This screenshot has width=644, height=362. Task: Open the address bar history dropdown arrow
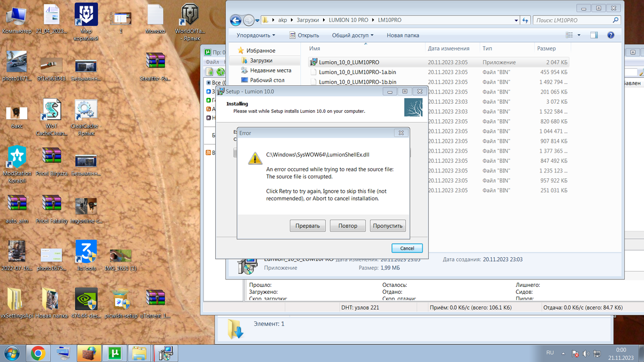point(516,20)
